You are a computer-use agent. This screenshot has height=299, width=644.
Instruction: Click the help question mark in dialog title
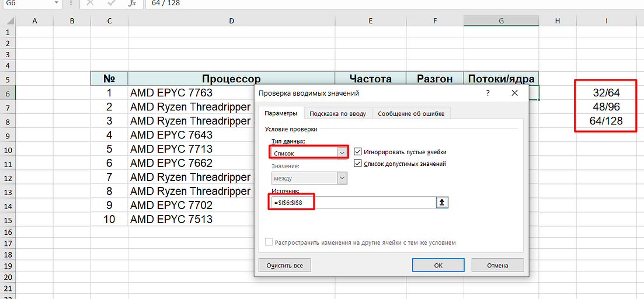(488, 93)
